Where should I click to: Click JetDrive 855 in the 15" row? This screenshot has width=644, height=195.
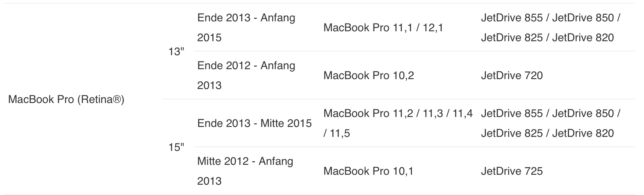pyautogui.click(x=512, y=113)
